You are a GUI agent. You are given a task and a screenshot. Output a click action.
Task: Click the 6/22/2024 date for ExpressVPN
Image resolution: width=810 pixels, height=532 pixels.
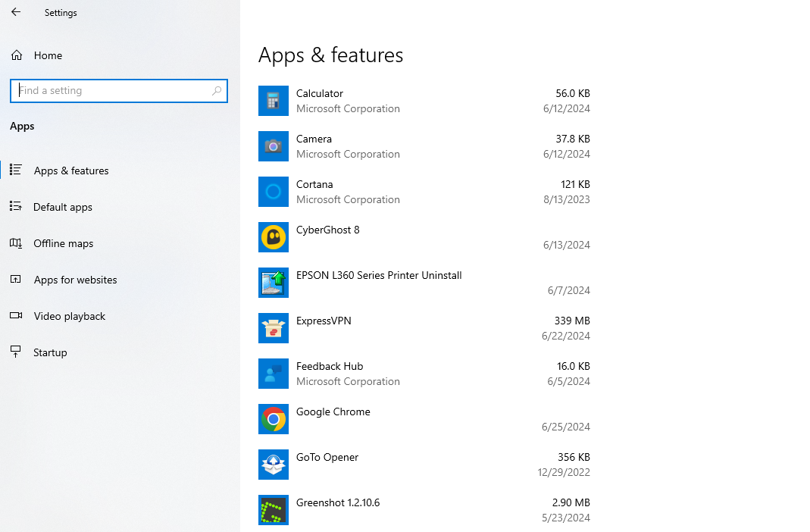[x=566, y=336]
